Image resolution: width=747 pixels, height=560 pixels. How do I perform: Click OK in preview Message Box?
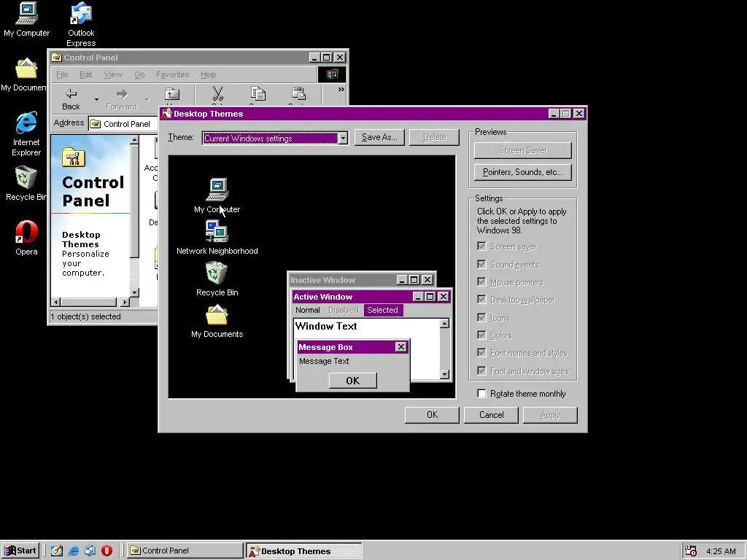(x=352, y=381)
